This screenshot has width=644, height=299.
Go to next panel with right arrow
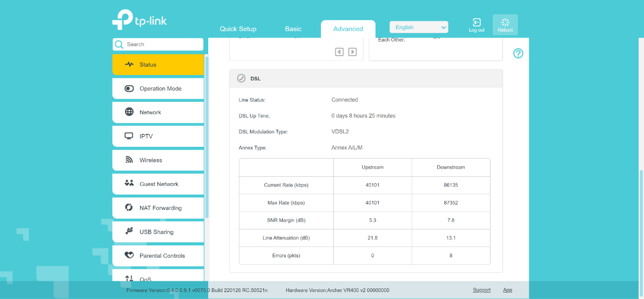(352, 52)
